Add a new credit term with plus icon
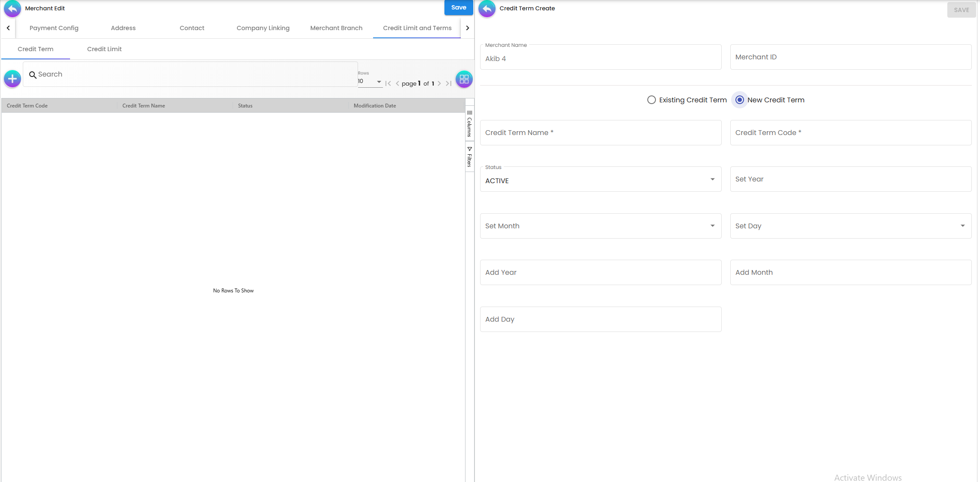This screenshot has width=980, height=482. tap(12, 79)
